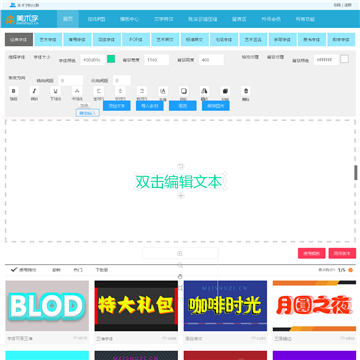Open the highlighted home tab in navigation
This screenshot has height=360, width=360.
tap(68, 19)
